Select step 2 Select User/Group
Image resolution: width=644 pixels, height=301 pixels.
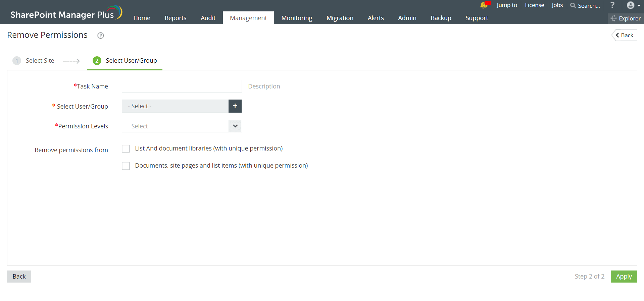125,61
